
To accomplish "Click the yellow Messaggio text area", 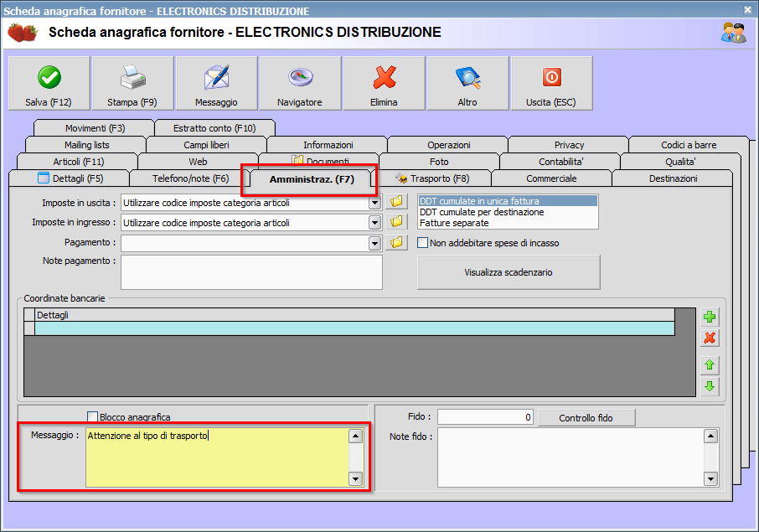I will 217,457.
